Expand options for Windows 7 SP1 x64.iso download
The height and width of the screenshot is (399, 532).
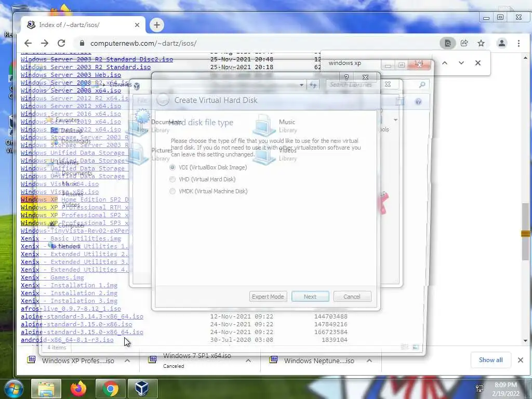(248, 361)
